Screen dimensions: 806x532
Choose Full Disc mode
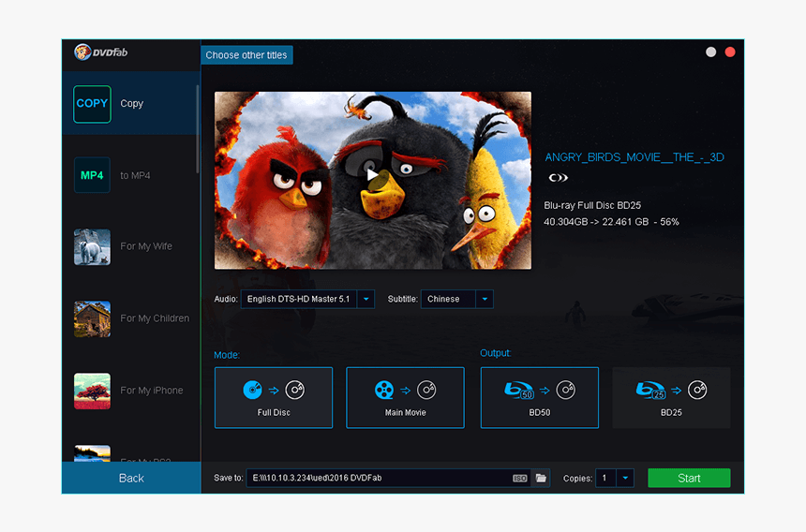click(x=274, y=397)
